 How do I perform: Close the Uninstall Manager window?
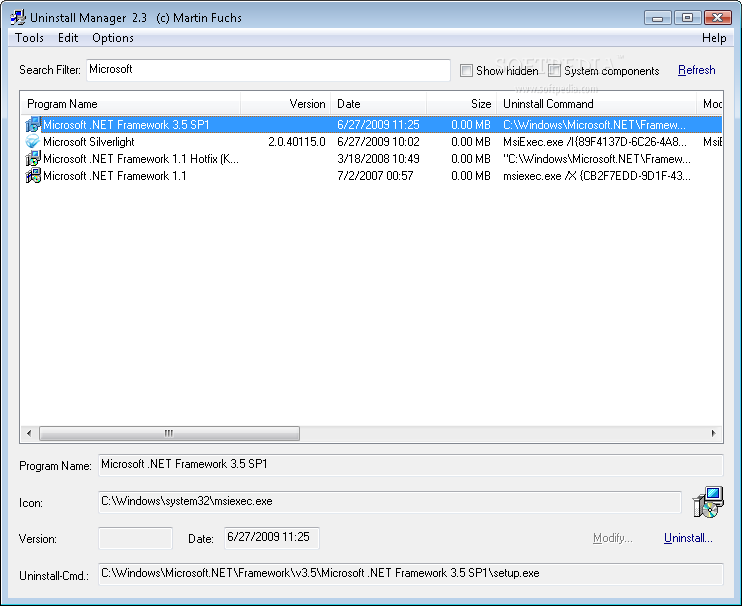click(717, 18)
